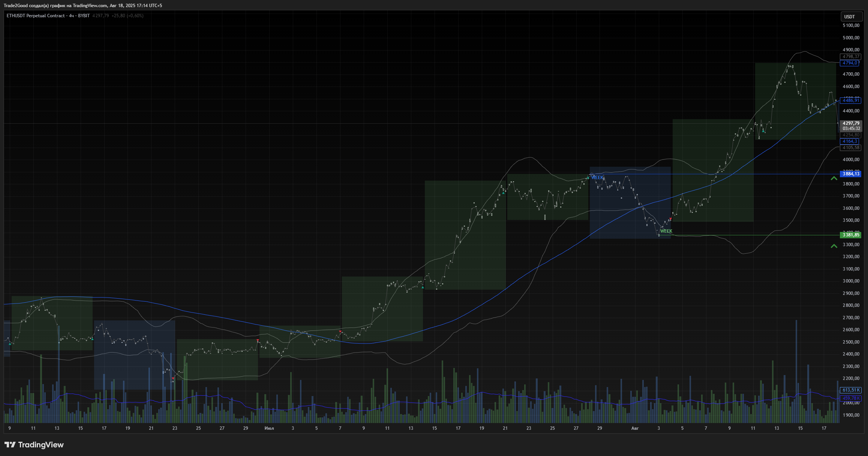868x456 pixels.
Task: Open the USDT currency selector
Action: pyautogui.click(x=849, y=16)
